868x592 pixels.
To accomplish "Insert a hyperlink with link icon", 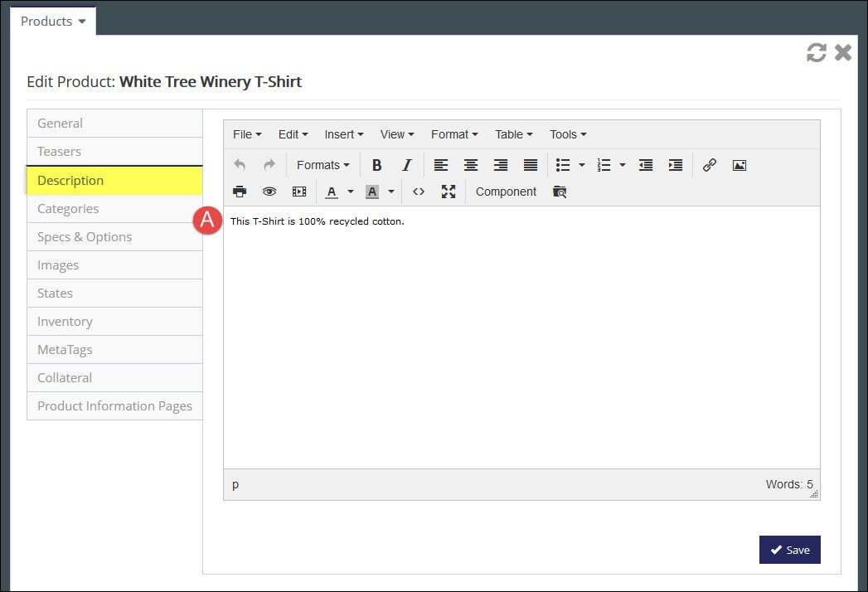I will (709, 165).
